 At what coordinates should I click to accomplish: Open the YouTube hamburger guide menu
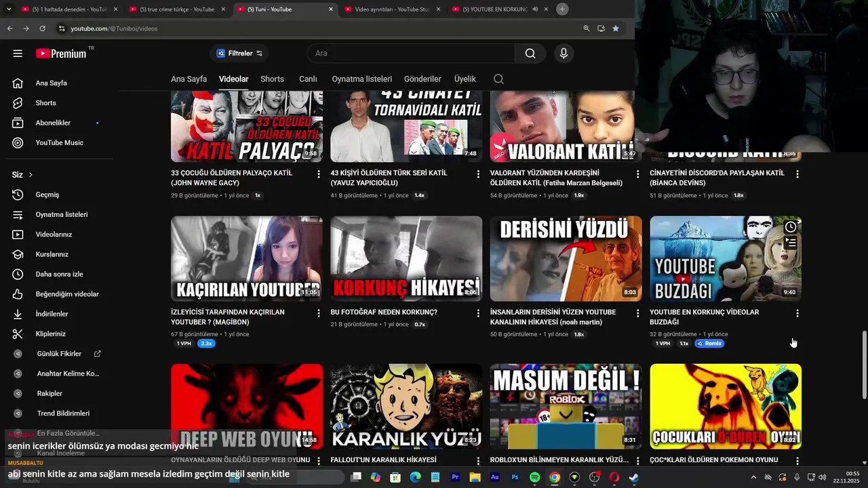tap(18, 54)
